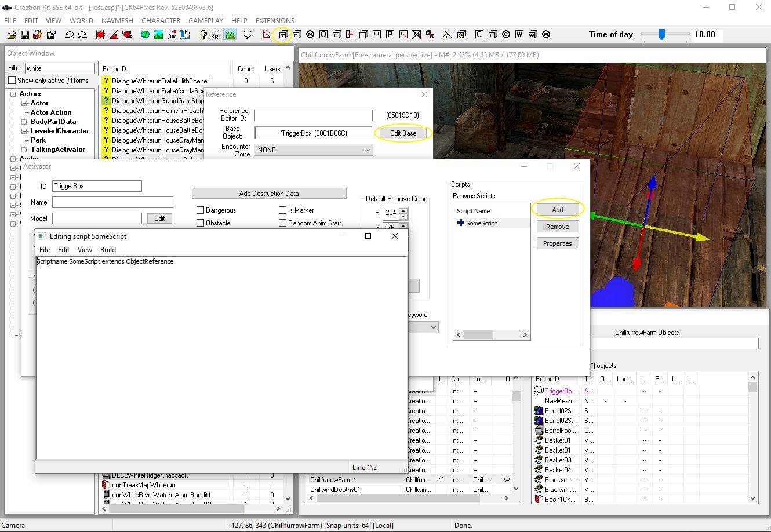Expand the LeveledCharacter tree node

click(24, 131)
